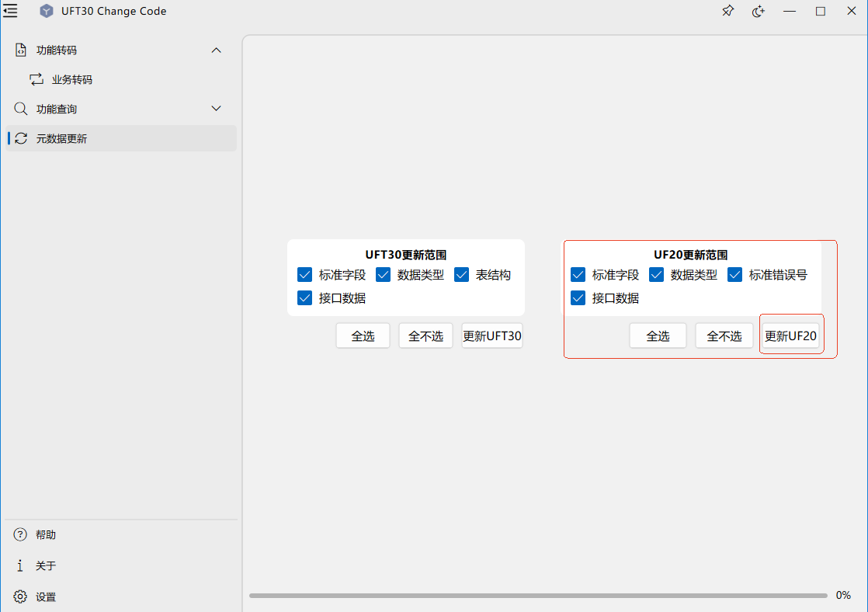This screenshot has width=868, height=612.
Task: Uncheck 标准字段 in UFT30更新范围
Action: point(304,275)
